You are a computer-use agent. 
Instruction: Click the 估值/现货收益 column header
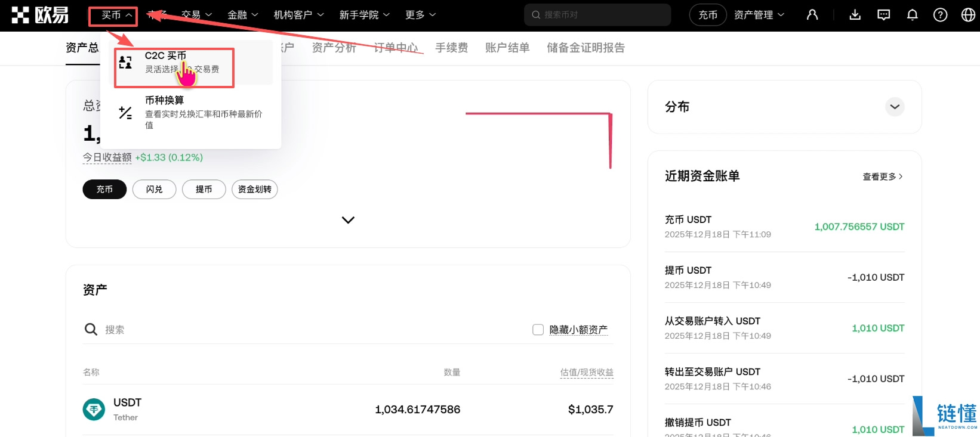[x=587, y=372]
